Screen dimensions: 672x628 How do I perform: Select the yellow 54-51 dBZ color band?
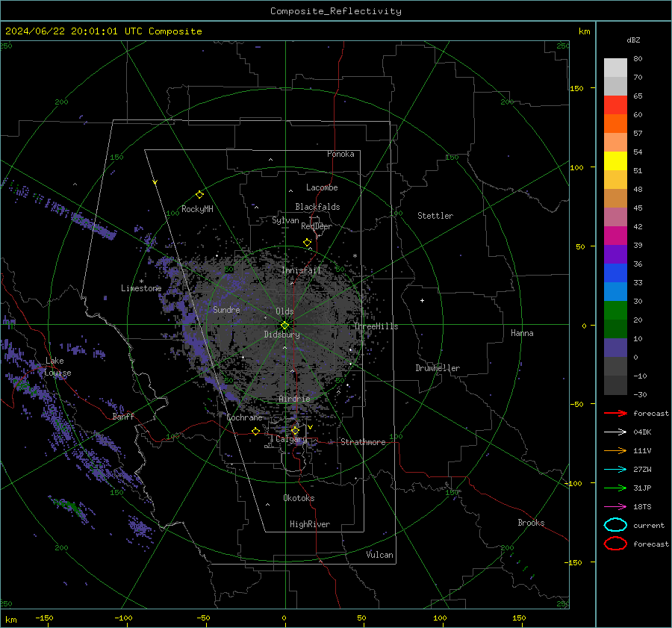[615, 161]
